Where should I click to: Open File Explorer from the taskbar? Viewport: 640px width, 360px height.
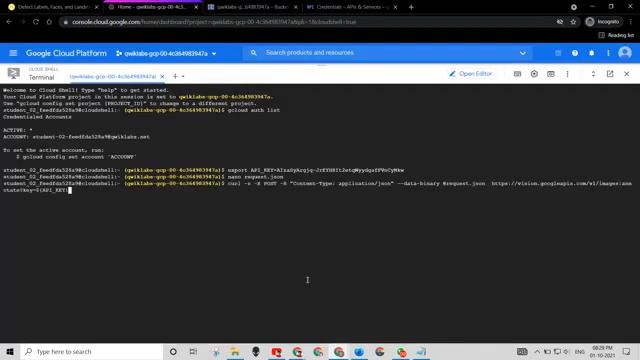point(235,351)
